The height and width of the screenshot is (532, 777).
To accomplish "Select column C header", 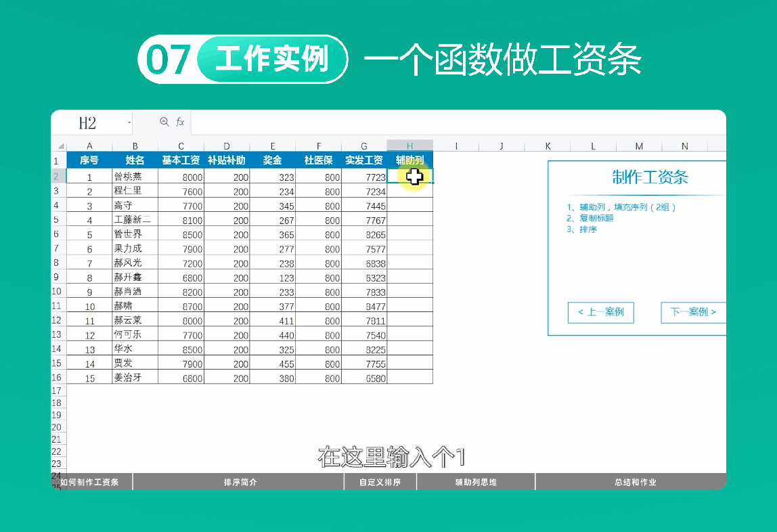I will pyautogui.click(x=181, y=146).
